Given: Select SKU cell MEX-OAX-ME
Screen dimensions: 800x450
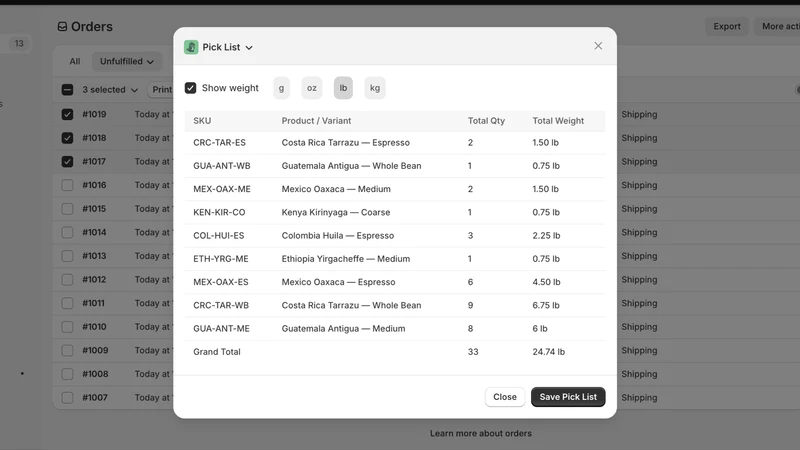Looking at the screenshot, I should pyautogui.click(x=222, y=189).
